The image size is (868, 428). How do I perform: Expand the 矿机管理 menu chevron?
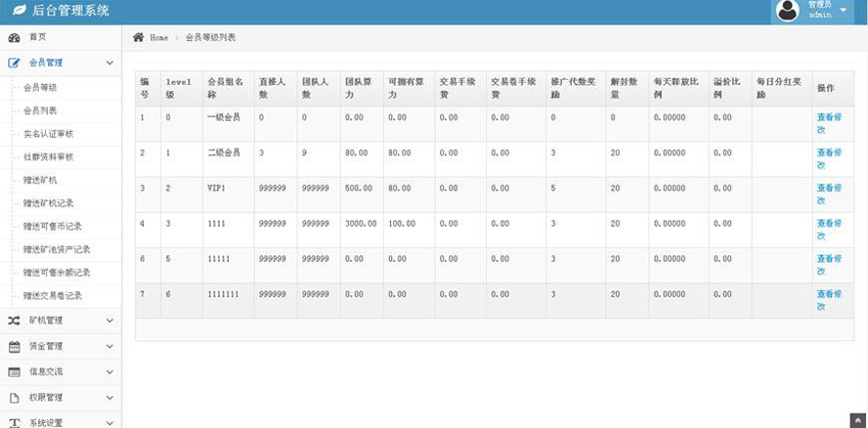coord(109,321)
